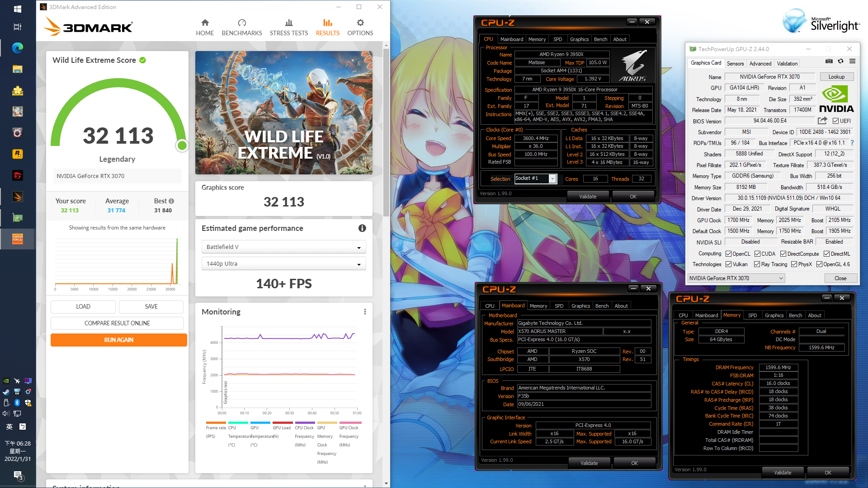
Task: Open Rockstar Games Launcher taskbar icon
Action: point(17,154)
